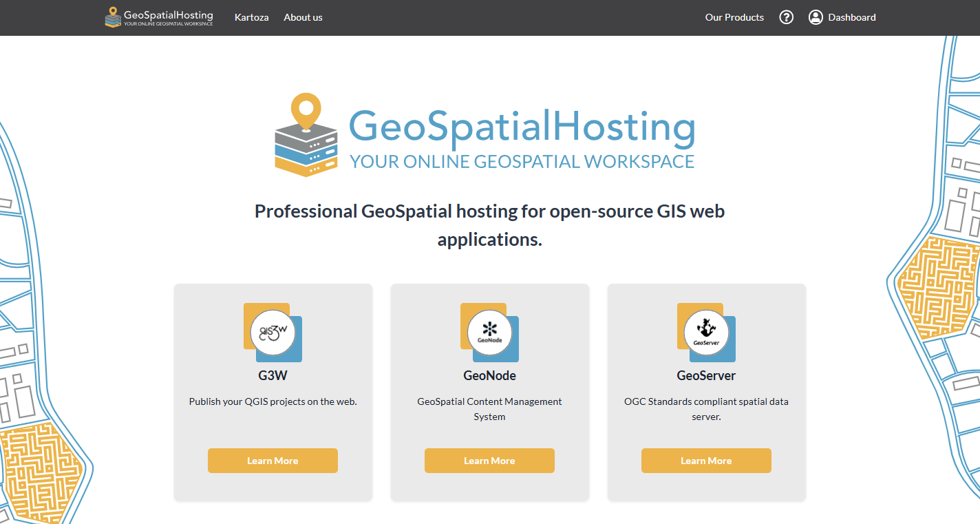980x524 pixels.
Task: Click 'YOUR ONLINE GEOSPATIAL WORKSPACE' hero tagline
Action: 522,162
